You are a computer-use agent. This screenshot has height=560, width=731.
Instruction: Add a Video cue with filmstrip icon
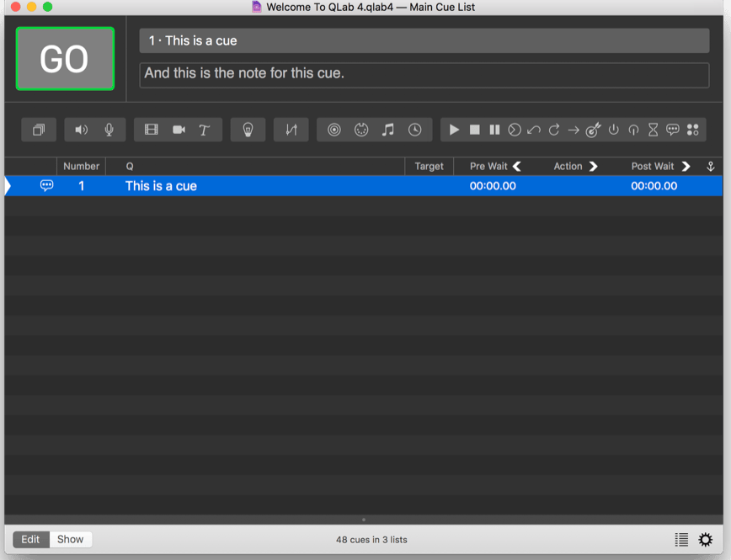(151, 130)
